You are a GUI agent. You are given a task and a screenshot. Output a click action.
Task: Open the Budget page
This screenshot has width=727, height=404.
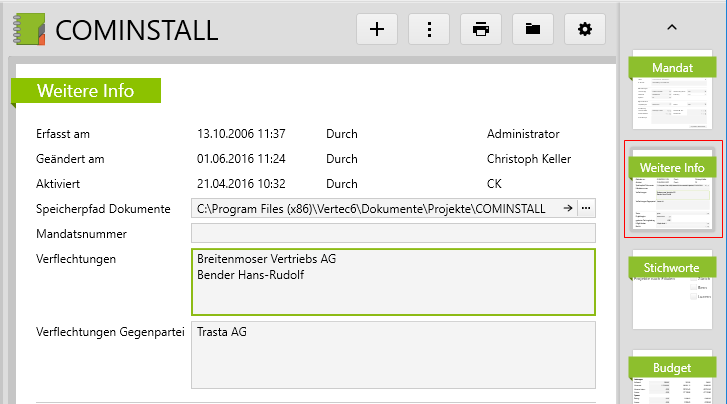point(672,378)
